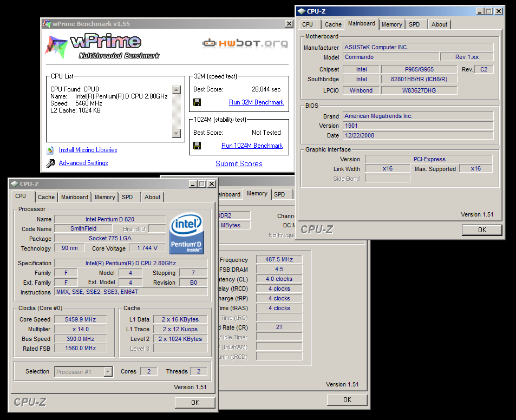The image size is (516, 420).
Task: Click the CPU-Z title icon in CPU window
Action: tap(15, 184)
